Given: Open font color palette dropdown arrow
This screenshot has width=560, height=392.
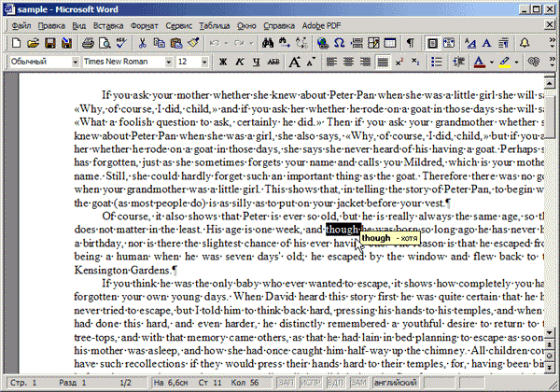Looking at the screenshot, I should [492, 63].
